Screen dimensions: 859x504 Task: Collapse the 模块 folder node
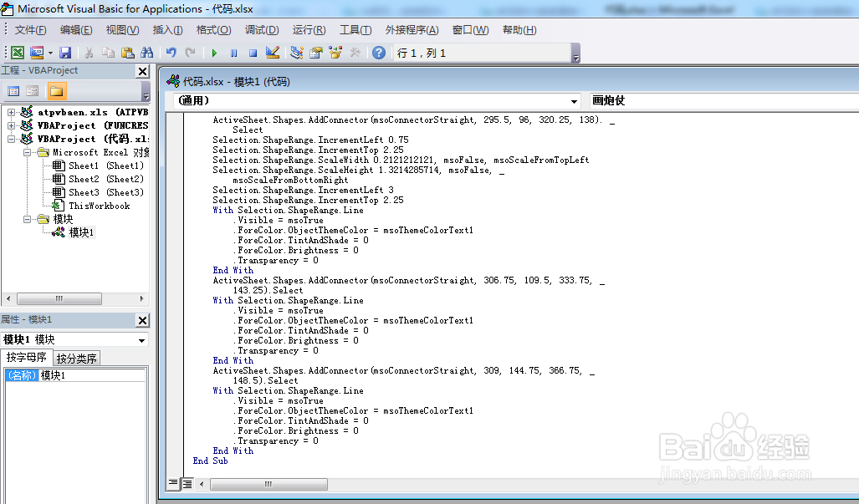[27, 220]
